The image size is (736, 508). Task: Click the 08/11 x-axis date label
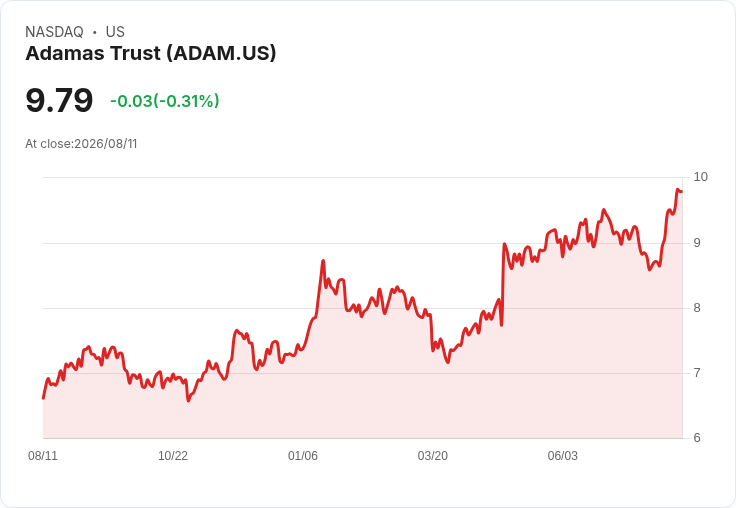coord(43,456)
